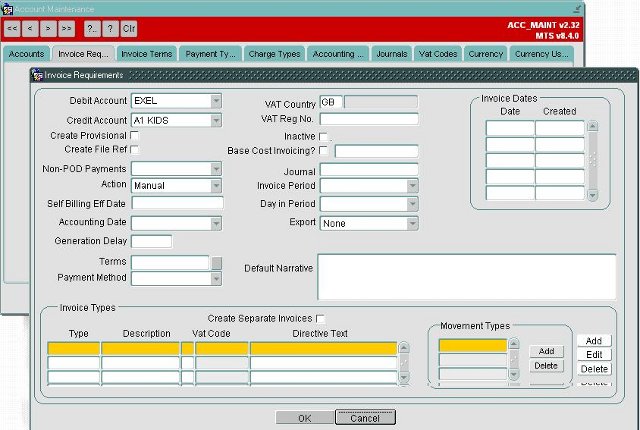Switch to the Accounts tab
This screenshot has height=430, width=640.
point(27,54)
